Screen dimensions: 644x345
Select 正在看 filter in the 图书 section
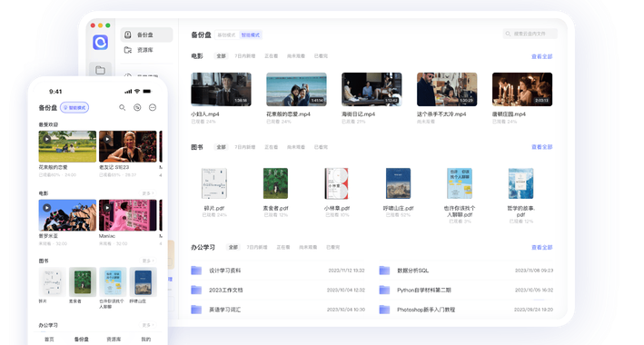point(271,147)
